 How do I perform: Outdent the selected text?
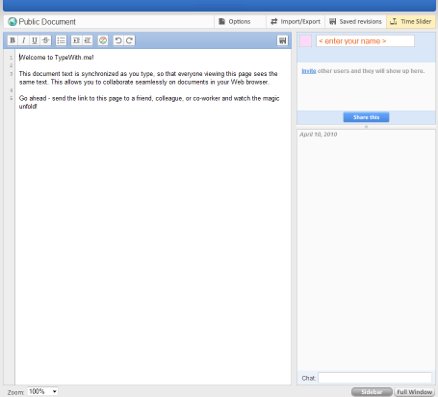click(88, 40)
